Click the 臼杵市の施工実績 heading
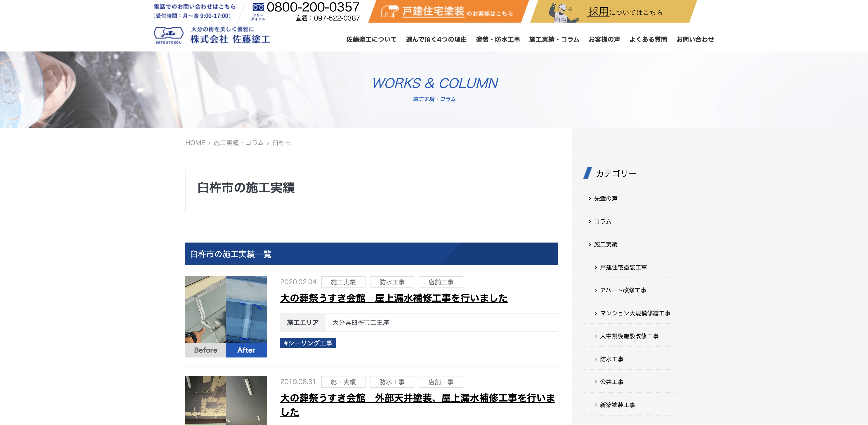Screen dimensions: 868x425 coord(246,188)
